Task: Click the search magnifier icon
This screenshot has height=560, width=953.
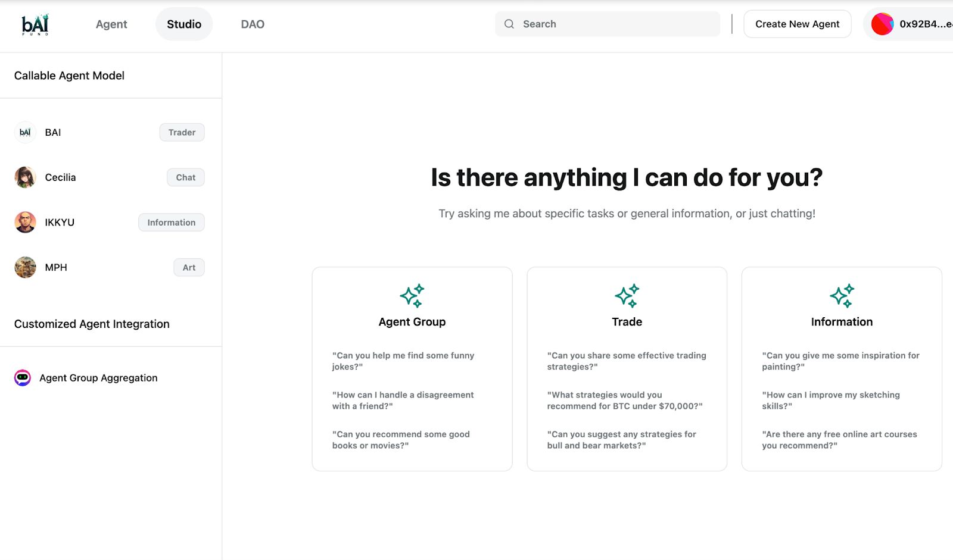Action: [509, 24]
